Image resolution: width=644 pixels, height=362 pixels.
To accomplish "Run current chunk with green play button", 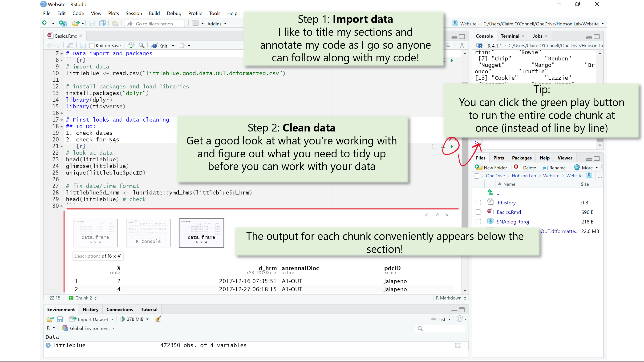I will (x=452, y=147).
